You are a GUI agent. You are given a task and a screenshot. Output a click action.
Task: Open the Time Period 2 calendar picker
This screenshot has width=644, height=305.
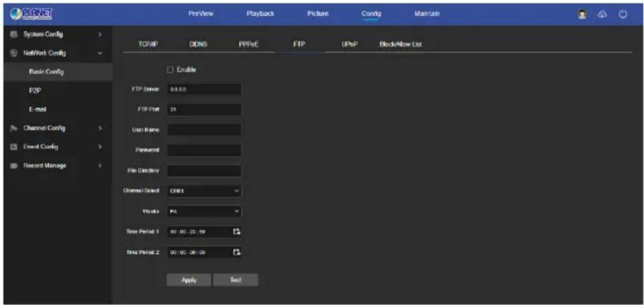[237, 251]
